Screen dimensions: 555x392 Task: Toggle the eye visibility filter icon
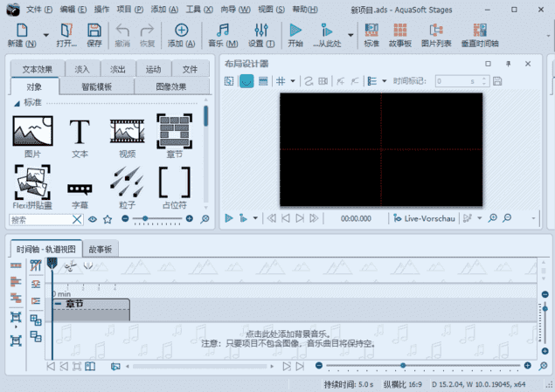pyautogui.click(x=93, y=219)
